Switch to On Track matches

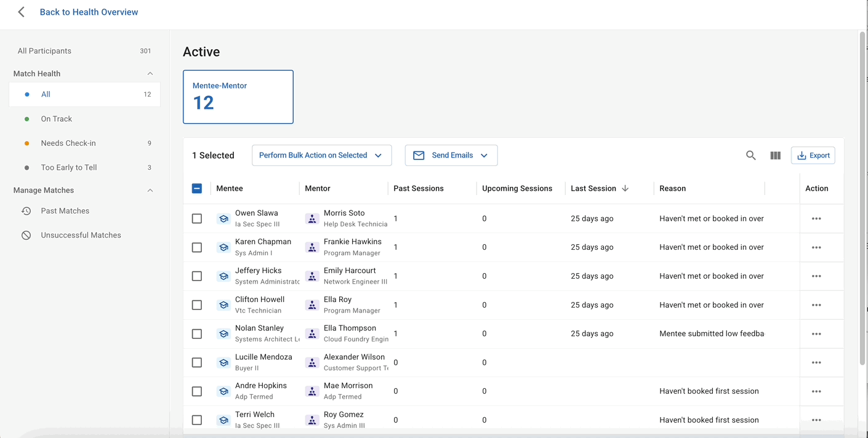click(x=57, y=119)
